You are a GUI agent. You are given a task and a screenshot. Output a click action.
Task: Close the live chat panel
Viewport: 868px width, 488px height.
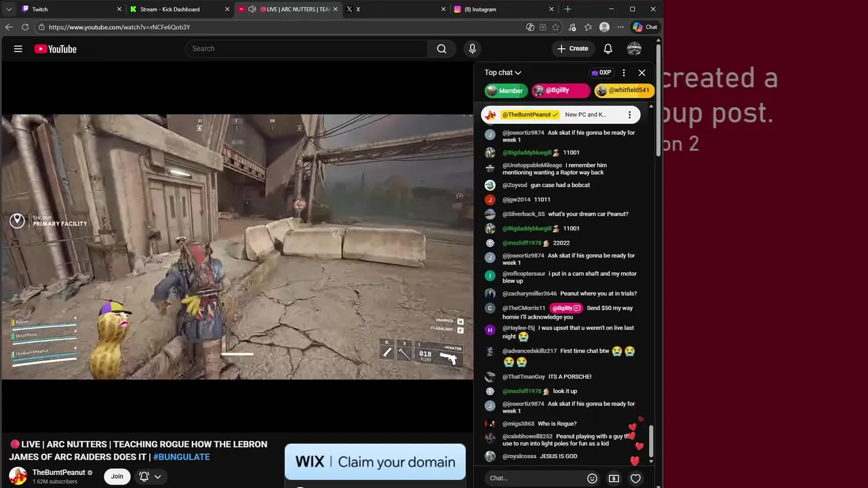(x=642, y=73)
